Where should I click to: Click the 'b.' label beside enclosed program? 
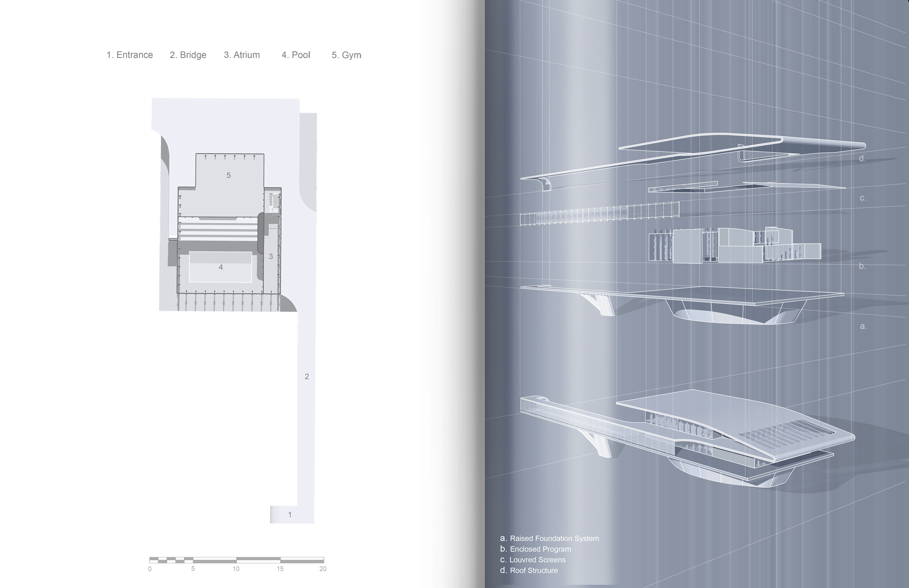tap(862, 266)
